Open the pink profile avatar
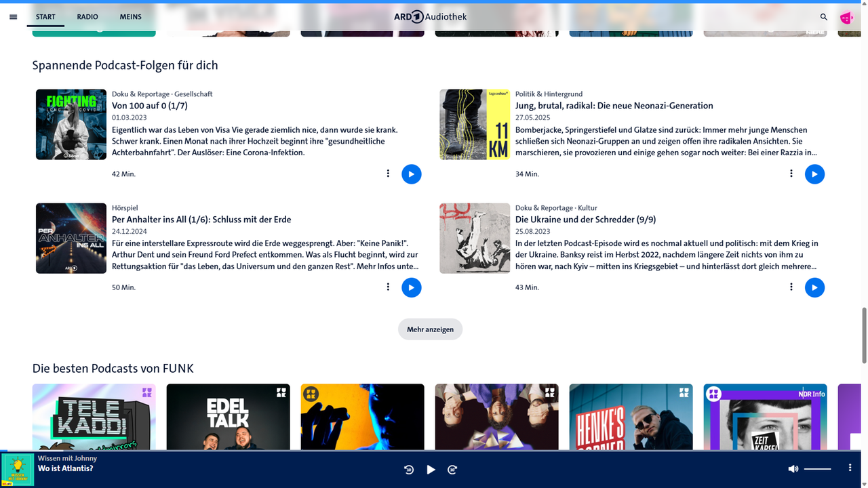868x488 pixels. [x=846, y=18]
